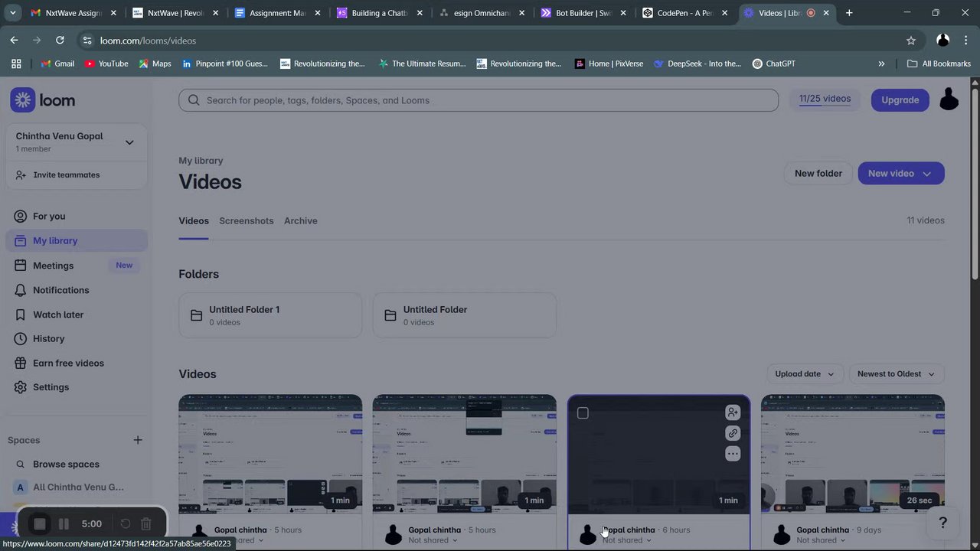
Task: Open the YouTube bookmark
Action: [106, 64]
